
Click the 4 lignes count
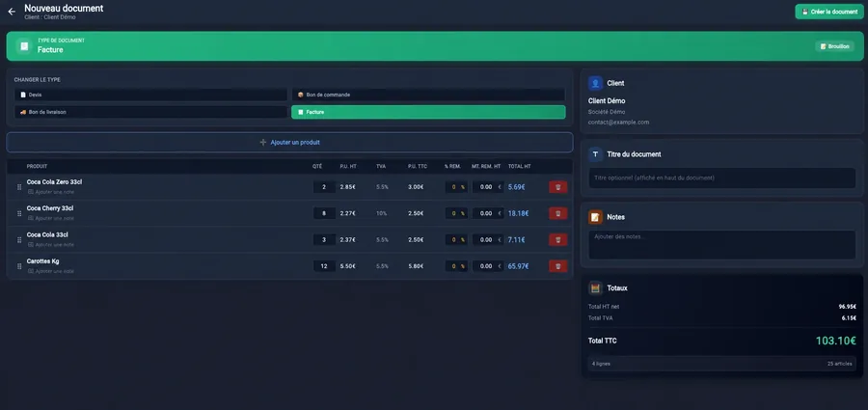coord(601,364)
